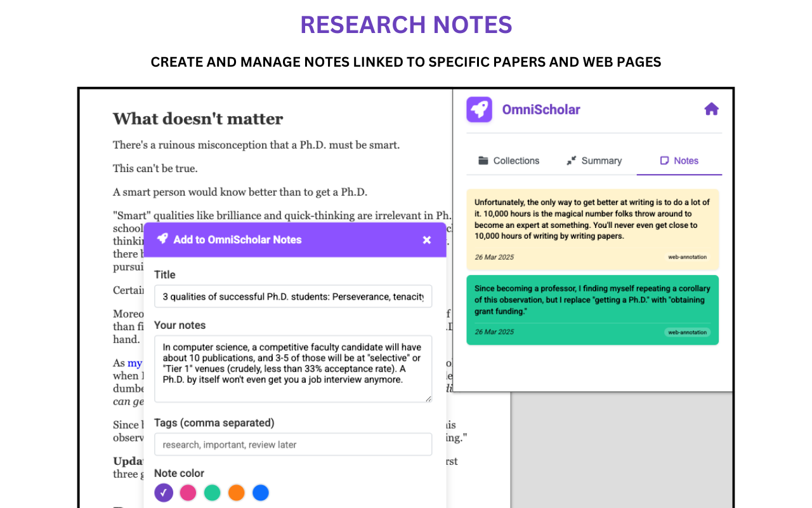Click the bookmark icon next to Notes
This screenshot has width=812, height=508.
[664, 160]
